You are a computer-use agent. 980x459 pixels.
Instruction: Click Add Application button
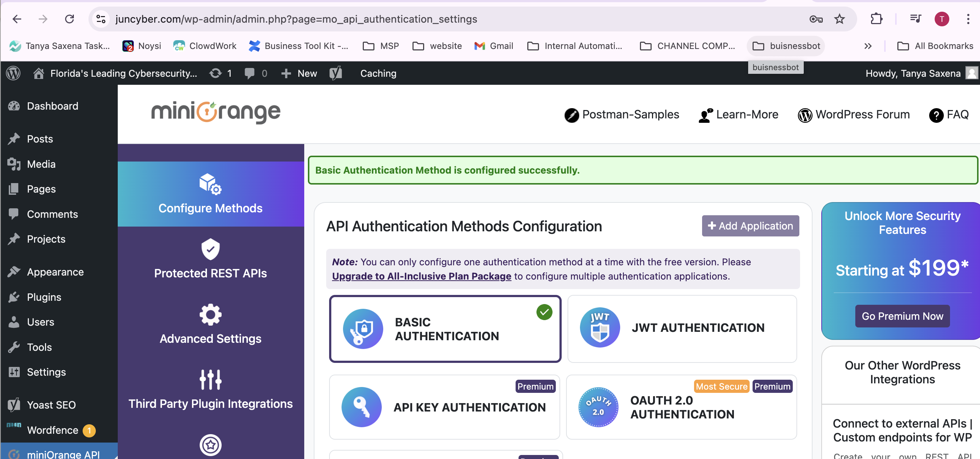tap(750, 226)
